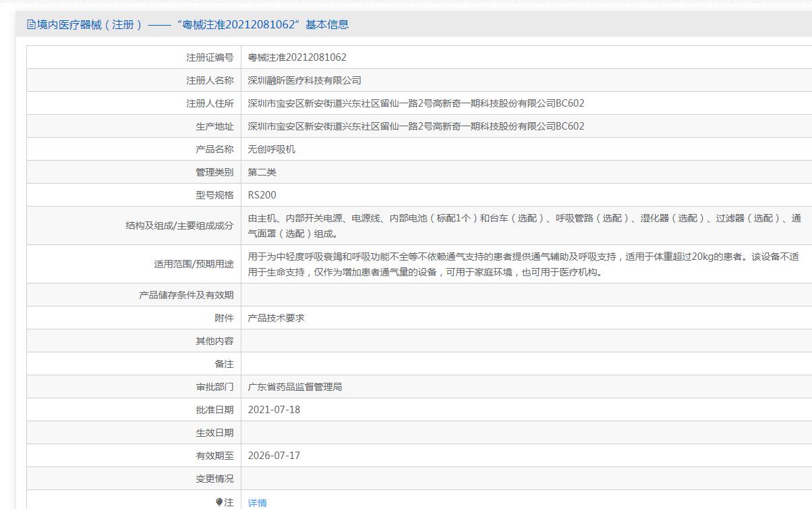812x509 pixels.
Task: Click the approval date 2021-07-18
Action: click(274, 410)
